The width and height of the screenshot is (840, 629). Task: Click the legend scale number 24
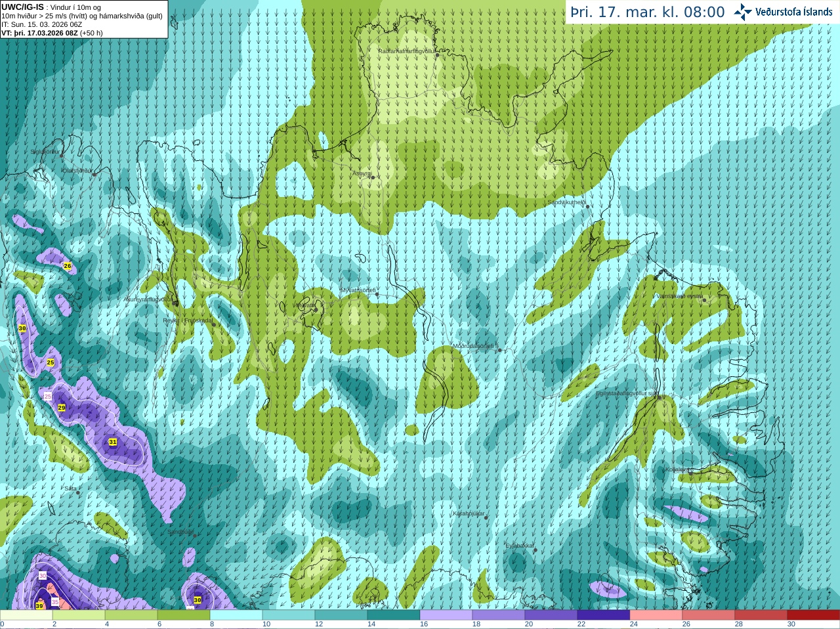click(634, 624)
